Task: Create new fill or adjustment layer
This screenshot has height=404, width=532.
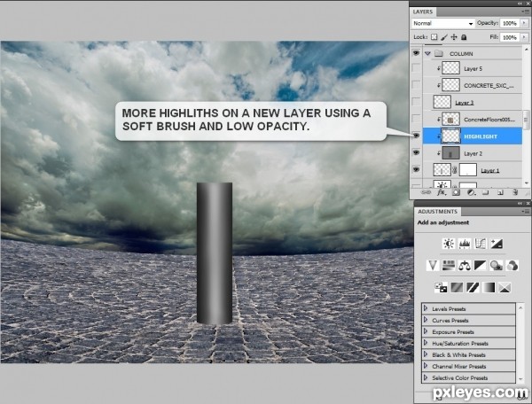Action: (x=471, y=192)
